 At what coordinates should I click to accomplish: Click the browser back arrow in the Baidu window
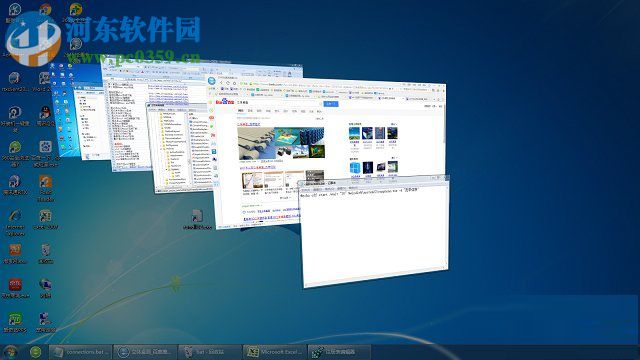(x=222, y=83)
